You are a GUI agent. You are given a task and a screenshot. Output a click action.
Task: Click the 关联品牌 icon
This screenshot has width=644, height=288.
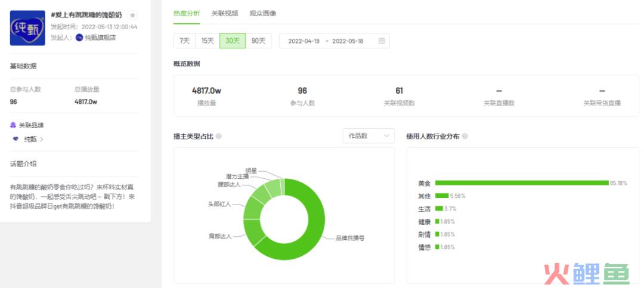[x=13, y=125]
